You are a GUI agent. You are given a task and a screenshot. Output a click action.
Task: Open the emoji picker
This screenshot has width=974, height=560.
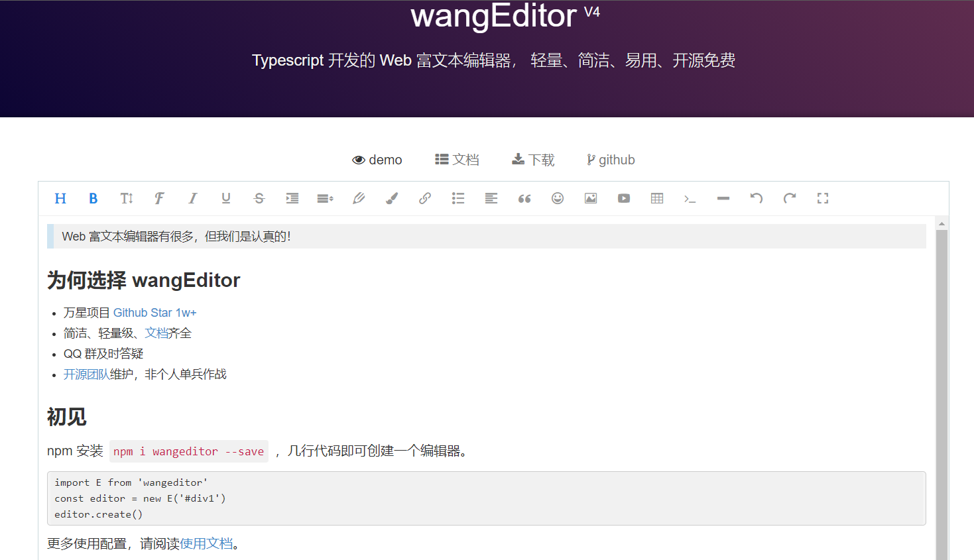pos(558,198)
